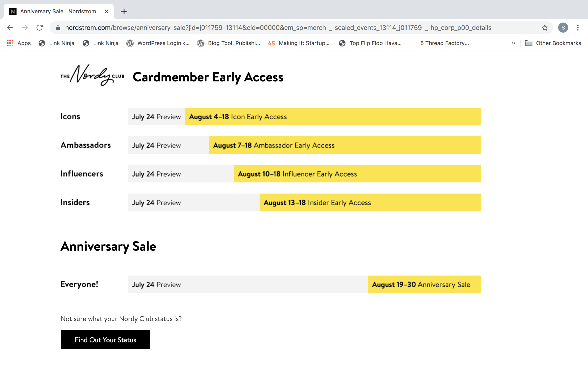This screenshot has width=588, height=368.
Task: Click July 24 Preview in the Influencers row
Action: (x=156, y=174)
